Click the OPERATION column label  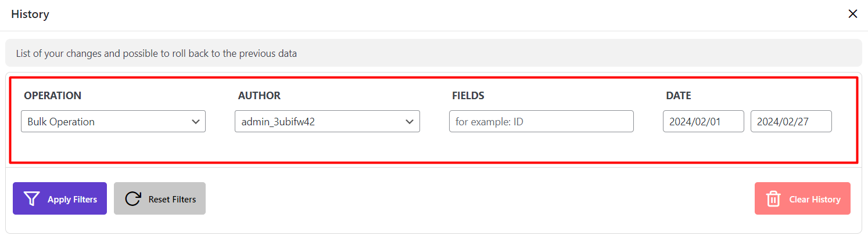click(53, 96)
